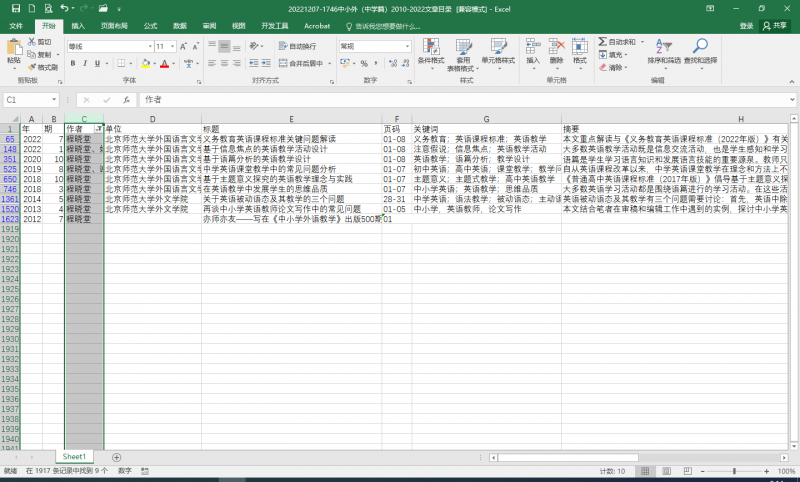Expand the AutoSum (自动求和) dropdown arrow
Image resolution: width=800 pixels, height=482 pixels.
tap(642, 42)
